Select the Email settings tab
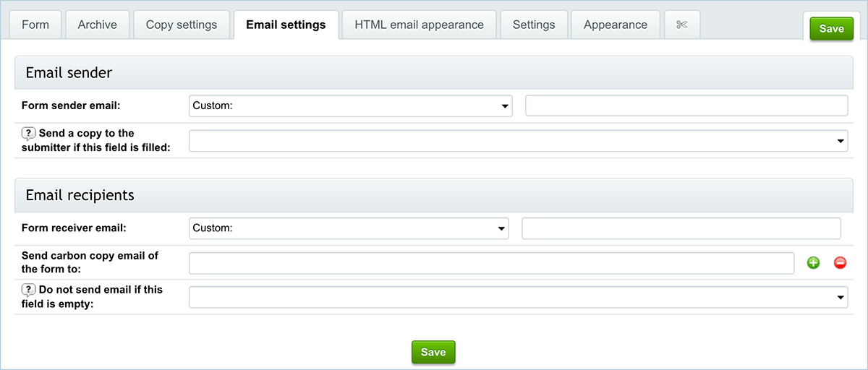This screenshot has width=868, height=370. click(x=286, y=25)
